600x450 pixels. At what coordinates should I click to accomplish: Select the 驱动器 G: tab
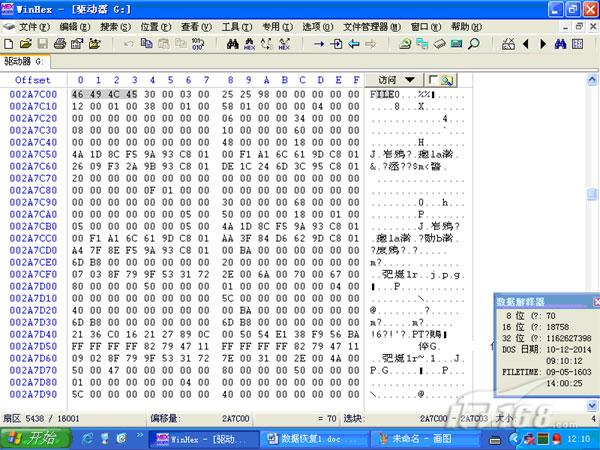[x=26, y=61]
